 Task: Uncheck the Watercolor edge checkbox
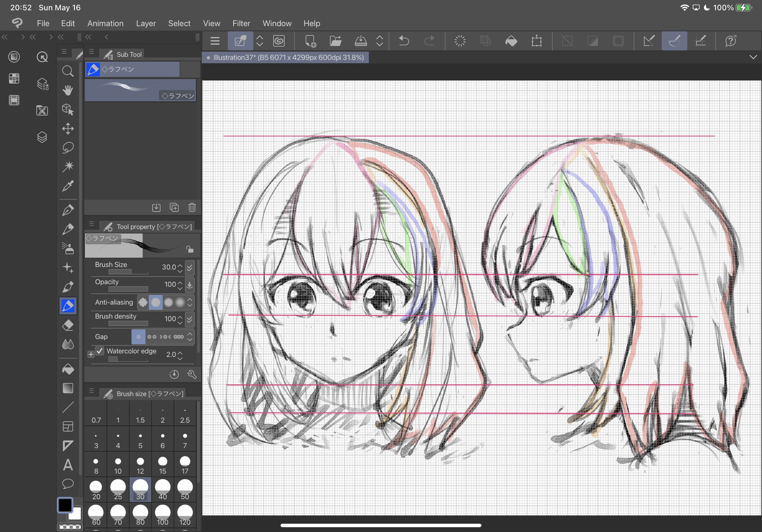(x=100, y=351)
